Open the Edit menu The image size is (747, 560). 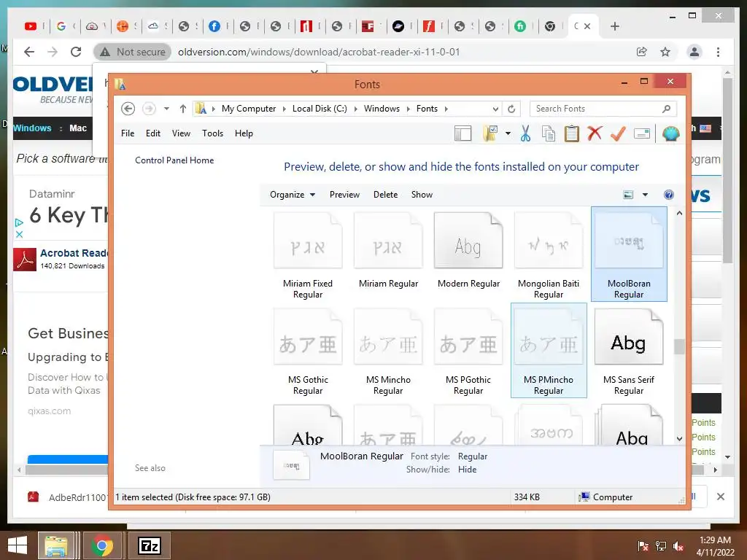coord(153,133)
